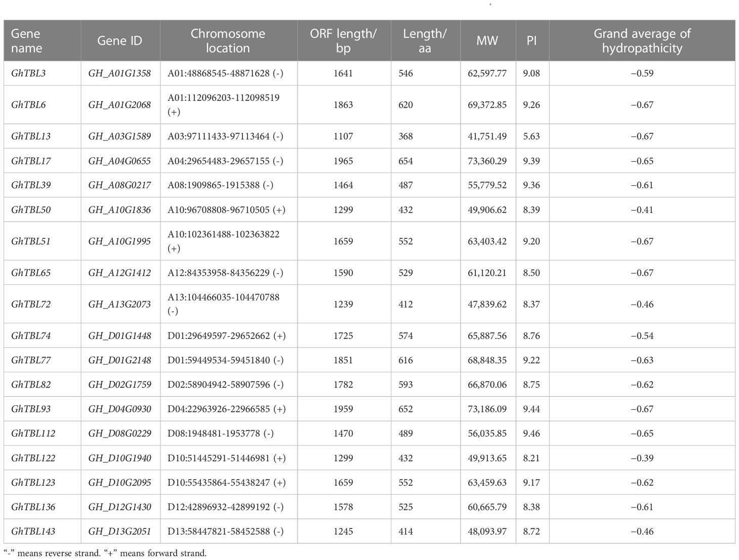Select the 'Length/aa' column header
This screenshot has height=560, width=739.
(425, 41)
